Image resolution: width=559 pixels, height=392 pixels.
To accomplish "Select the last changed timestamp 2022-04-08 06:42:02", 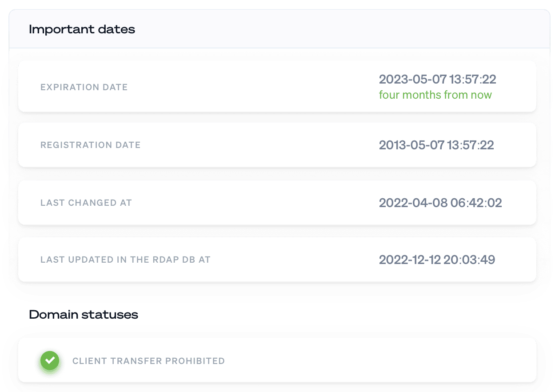I will (x=440, y=202).
